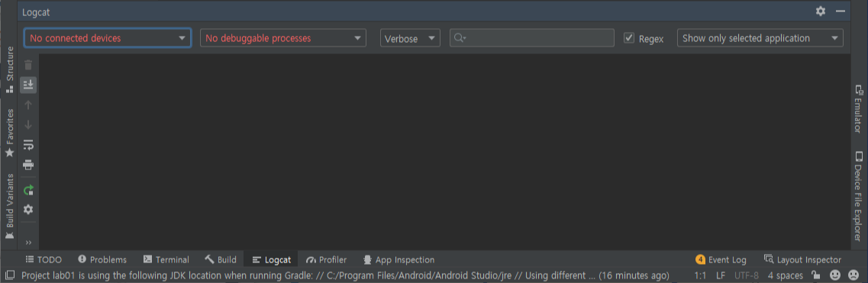
Task: Open the Event Log
Action: point(721,260)
